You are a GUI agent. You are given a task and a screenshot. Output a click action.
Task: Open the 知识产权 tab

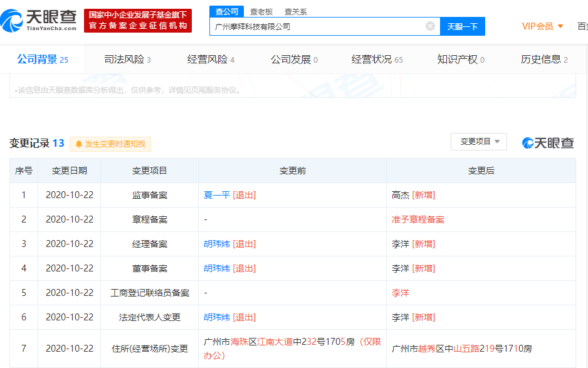(x=461, y=60)
